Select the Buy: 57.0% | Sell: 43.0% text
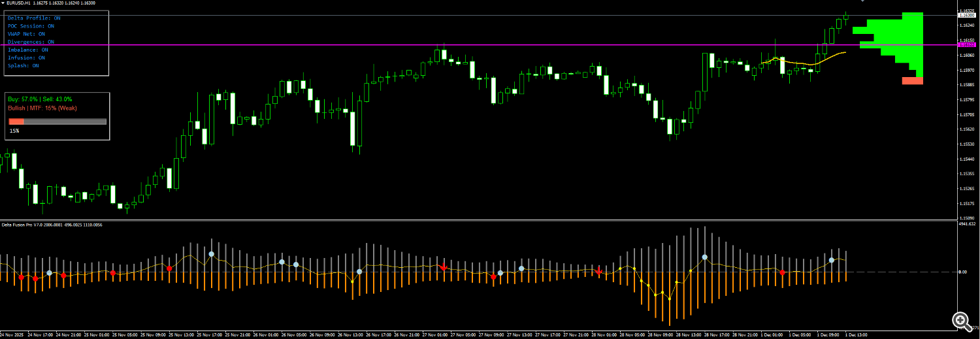The width and height of the screenshot is (980, 339). pyautogui.click(x=40, y=99)
